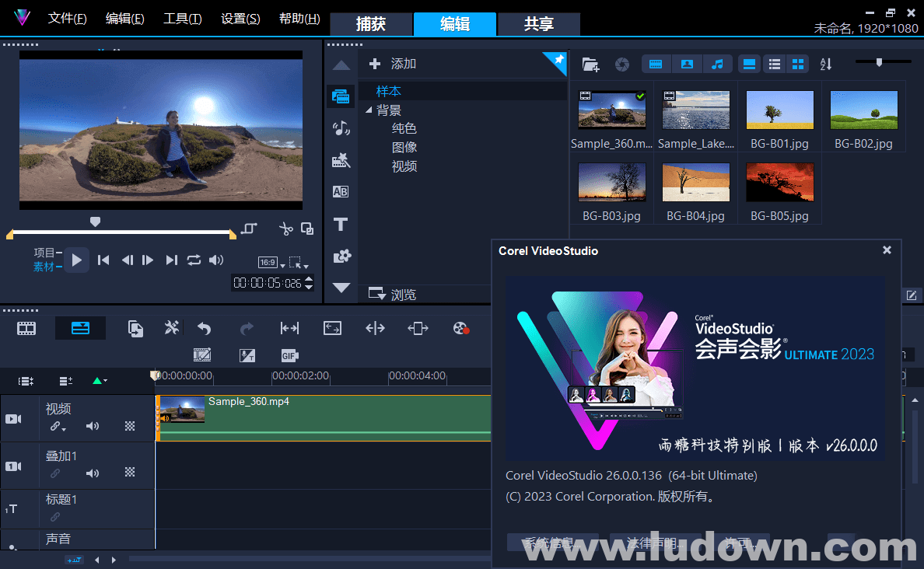Click the snapshot copy icon in preview
The image size is (924, 569).
(x=307, y=229)
